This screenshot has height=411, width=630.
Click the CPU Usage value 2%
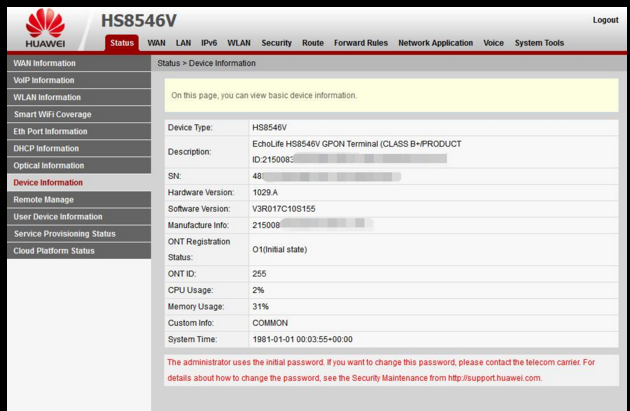258,290
